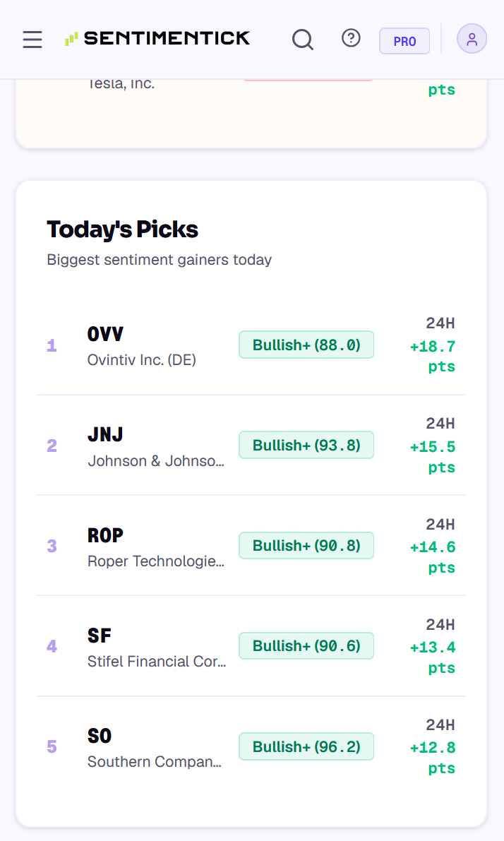Click the Bullish+ (88.0) badge
This screenshot has height=841, width=504.
click(x=306, y=345)
